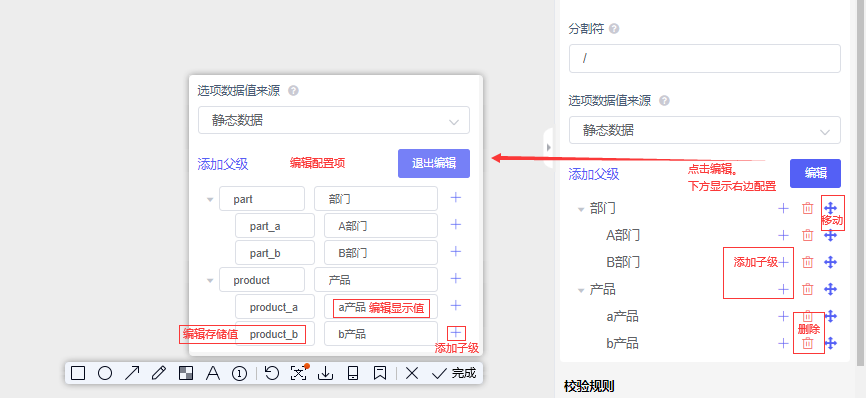Download the screenshot to file
Viewport: 866px width, 398px height.
click(326, 374)
